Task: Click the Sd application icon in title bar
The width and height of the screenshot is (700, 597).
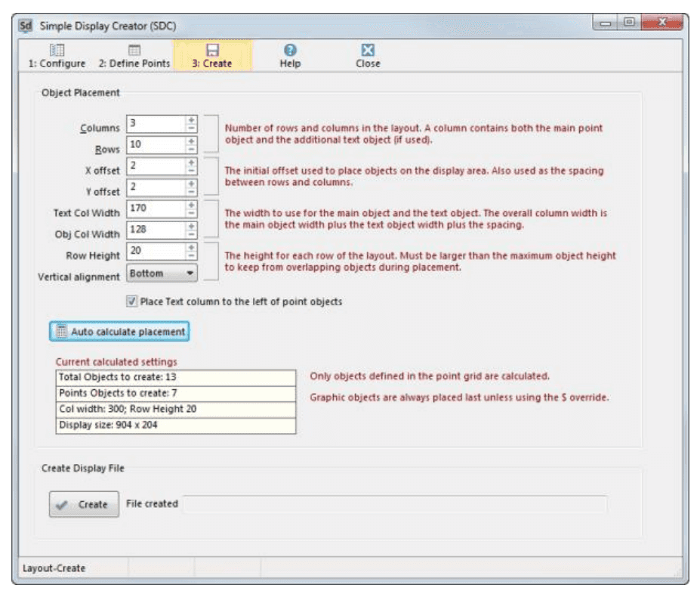Action: [x=26, y=23]
